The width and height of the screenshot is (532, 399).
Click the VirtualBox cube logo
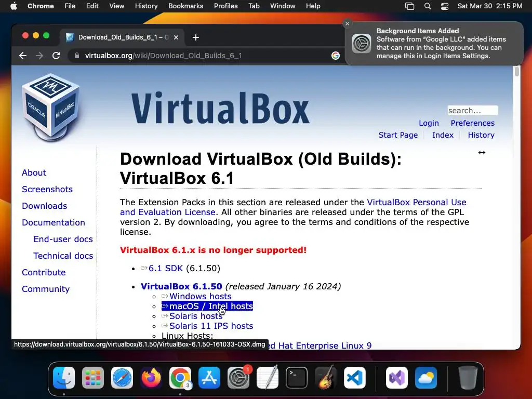pyautogui.click(x=51, y=107)
